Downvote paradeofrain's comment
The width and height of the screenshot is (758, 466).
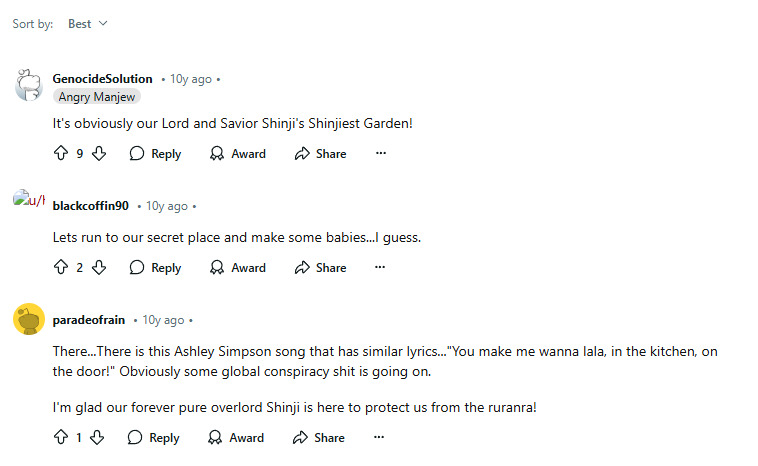97,438
